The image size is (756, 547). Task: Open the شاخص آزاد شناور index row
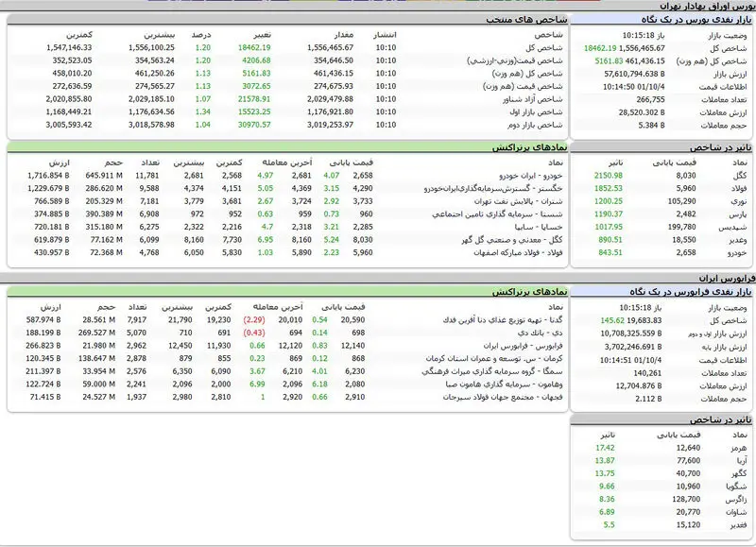pos(533,99)
